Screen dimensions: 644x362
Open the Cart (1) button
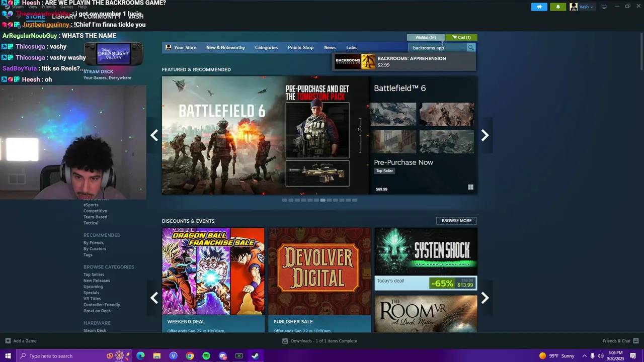[x=461, y=37]
